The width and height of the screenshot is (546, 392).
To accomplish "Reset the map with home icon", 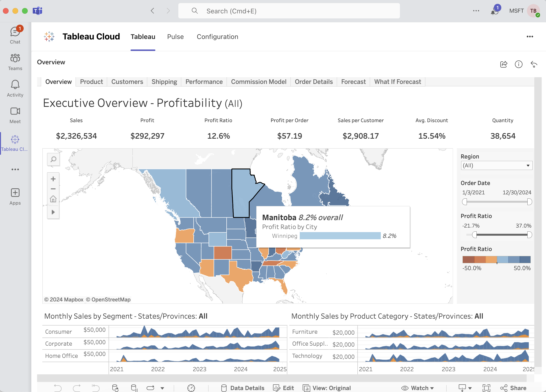I will pyautogui.click(x=53, y=199).
